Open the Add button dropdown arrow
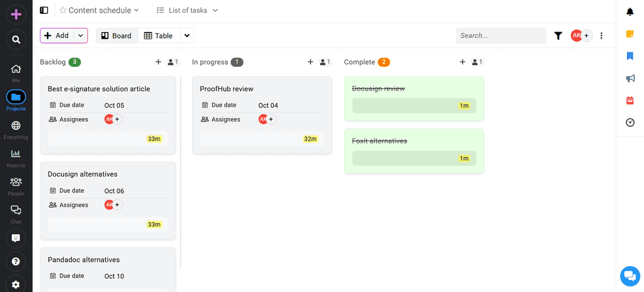The height and width of the screenshot is (292, 644). tap(81, 36)
